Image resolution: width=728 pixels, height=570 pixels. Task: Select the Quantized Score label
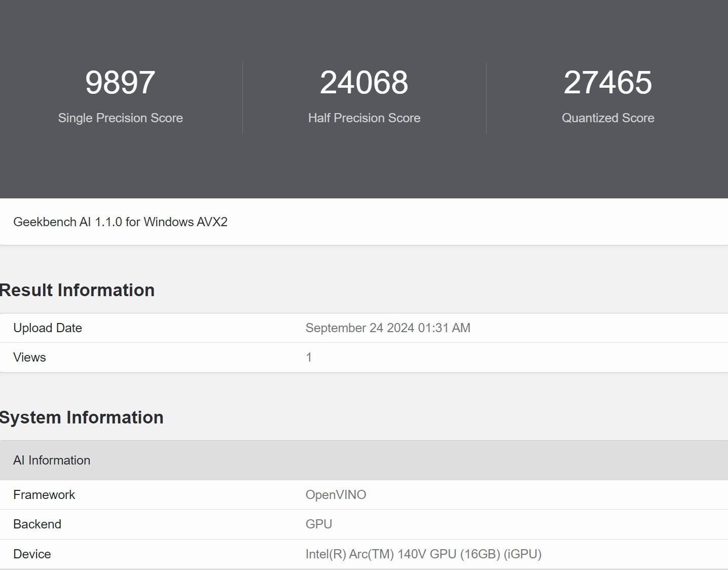pyautogui.click(x=608, y=118)
